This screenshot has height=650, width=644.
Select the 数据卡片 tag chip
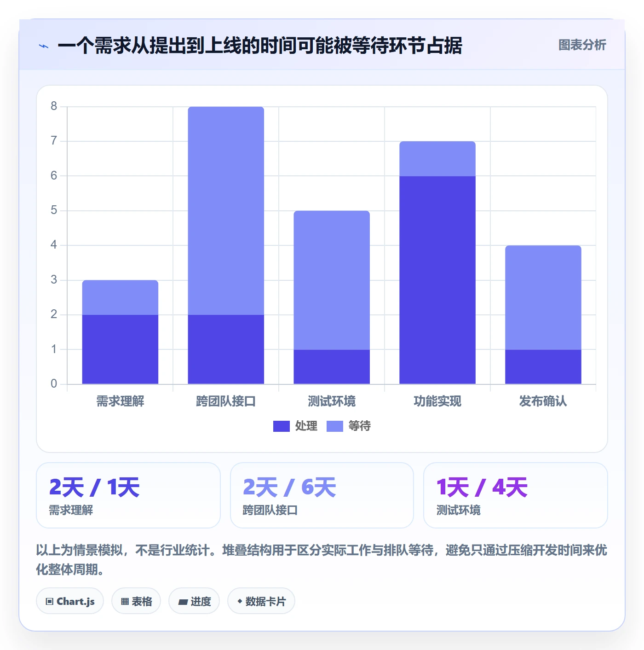(261, 601)
